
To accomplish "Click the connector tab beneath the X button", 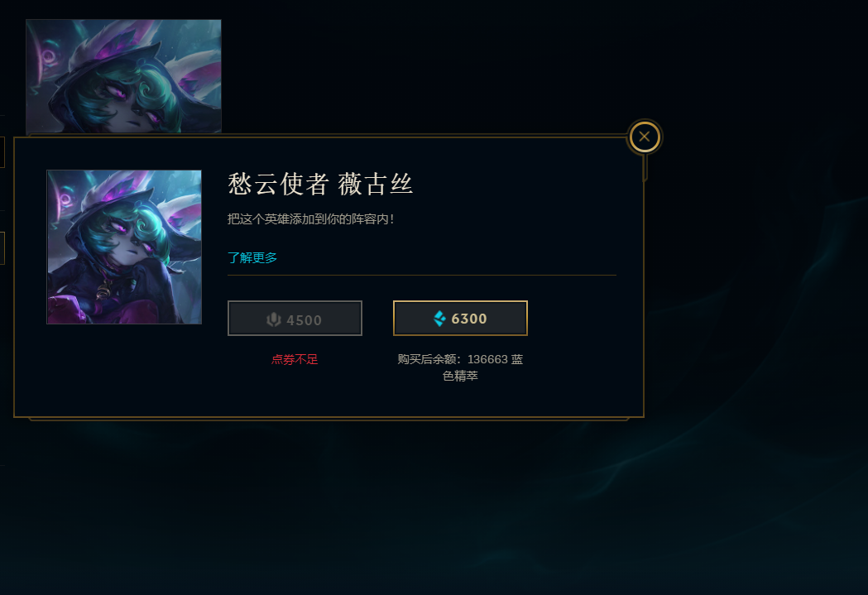I will (x=645, y=167).
